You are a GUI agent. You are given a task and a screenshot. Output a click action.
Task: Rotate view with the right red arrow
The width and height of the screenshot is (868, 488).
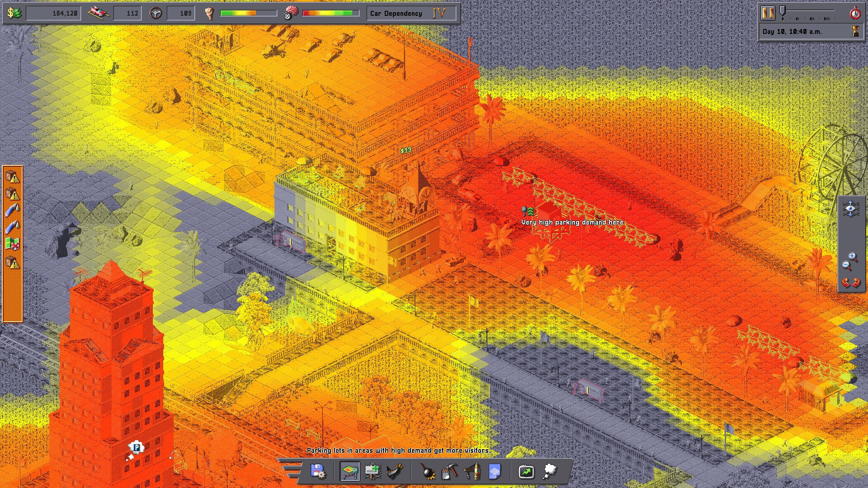coord(856,284)
